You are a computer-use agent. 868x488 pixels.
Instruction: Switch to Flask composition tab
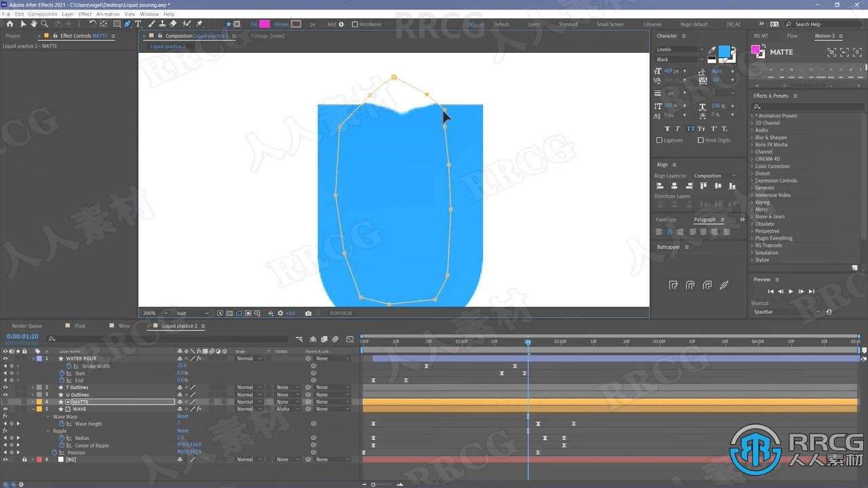pos(80,326)
